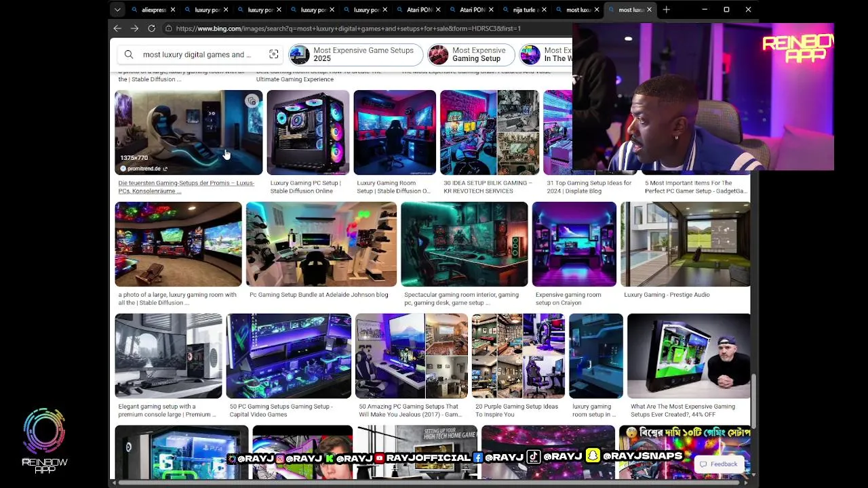The height and width of the screenshot is (488, 868).
Task: Open the 30 Idea Setup Bilik Gaming thumbnail
Action: coord(490,132)
